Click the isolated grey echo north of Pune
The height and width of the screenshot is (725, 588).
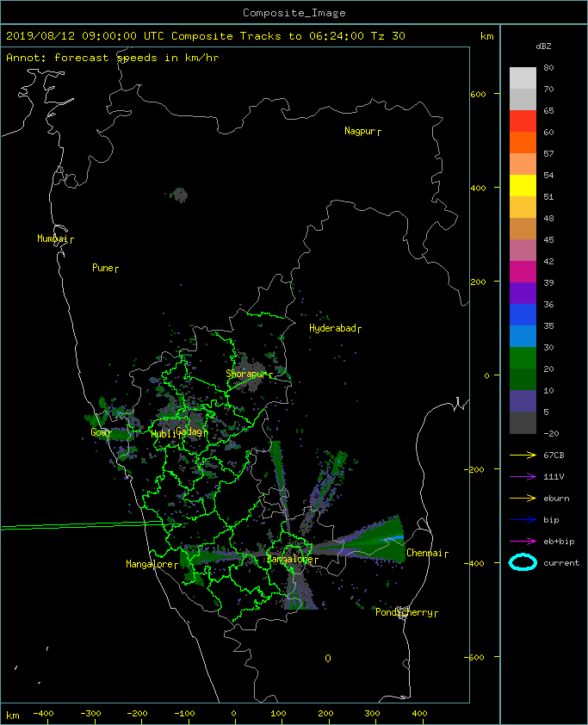[x=180, y=195]
